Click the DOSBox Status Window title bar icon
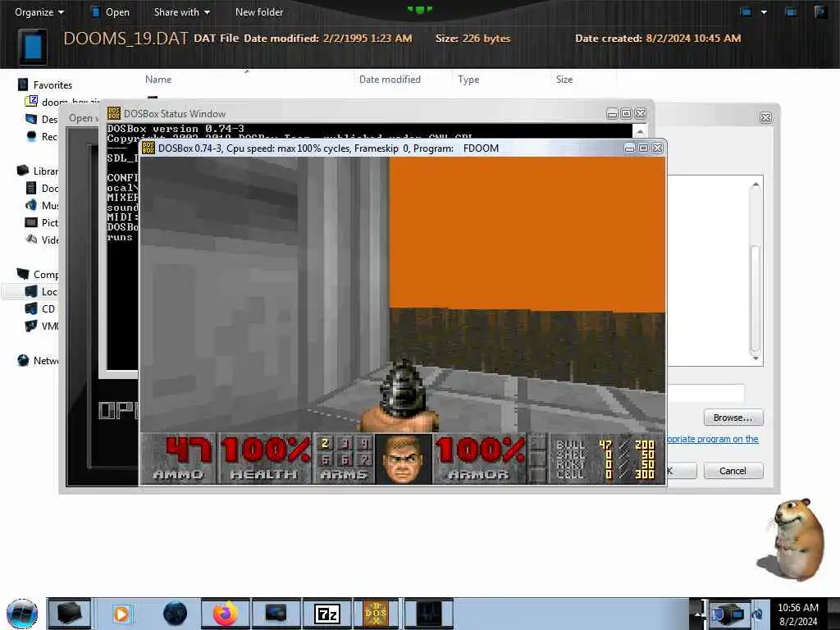 [113, 113]
